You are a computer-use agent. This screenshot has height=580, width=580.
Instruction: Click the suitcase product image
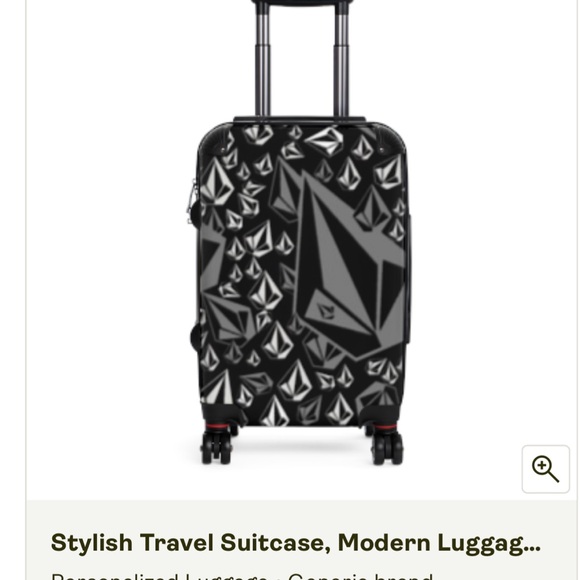click(300, 233)
